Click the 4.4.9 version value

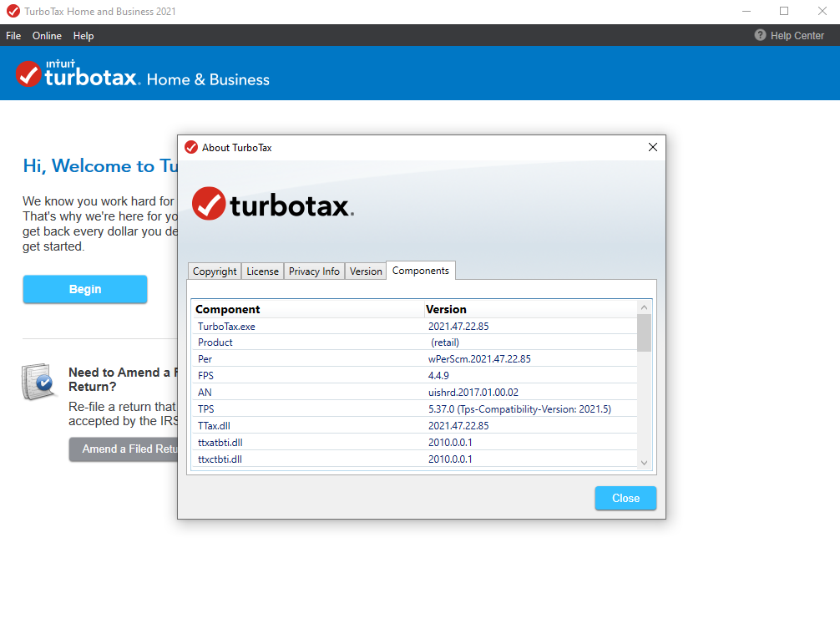(x=438, y=376)
